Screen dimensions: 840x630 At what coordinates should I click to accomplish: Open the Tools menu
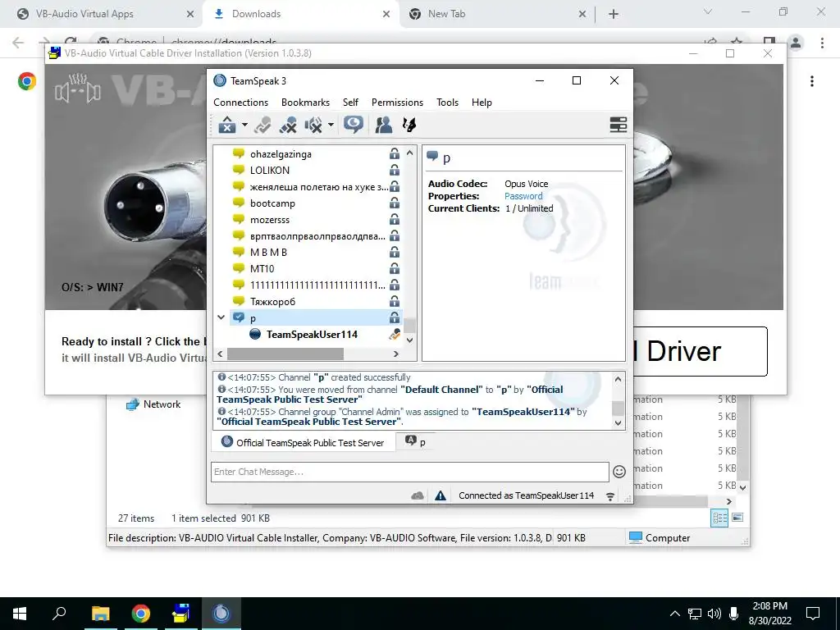tap(447, 103)
